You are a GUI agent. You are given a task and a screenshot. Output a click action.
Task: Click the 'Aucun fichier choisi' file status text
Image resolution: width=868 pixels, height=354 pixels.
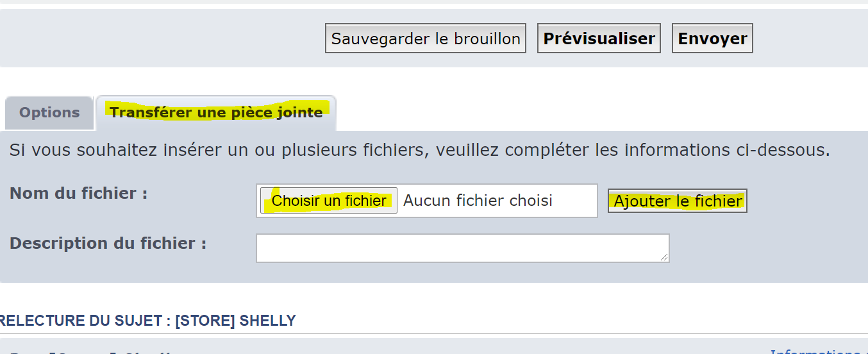478,201
